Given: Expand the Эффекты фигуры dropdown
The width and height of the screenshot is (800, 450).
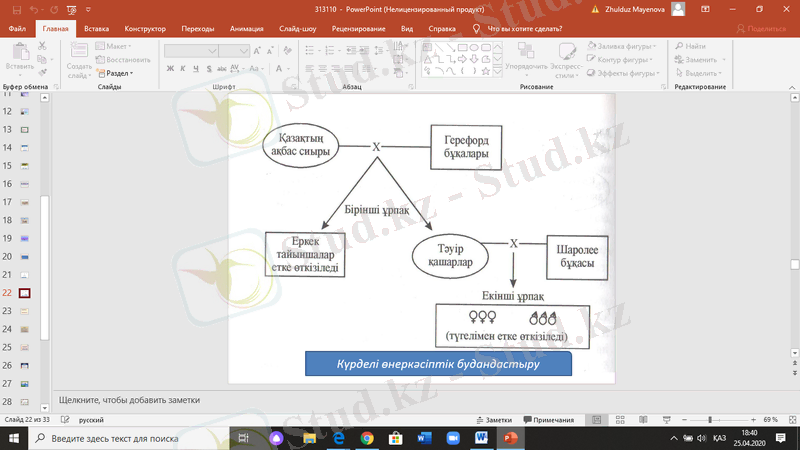Looking at the screenshot, I should pyautogui.click(x=623, y=73).
